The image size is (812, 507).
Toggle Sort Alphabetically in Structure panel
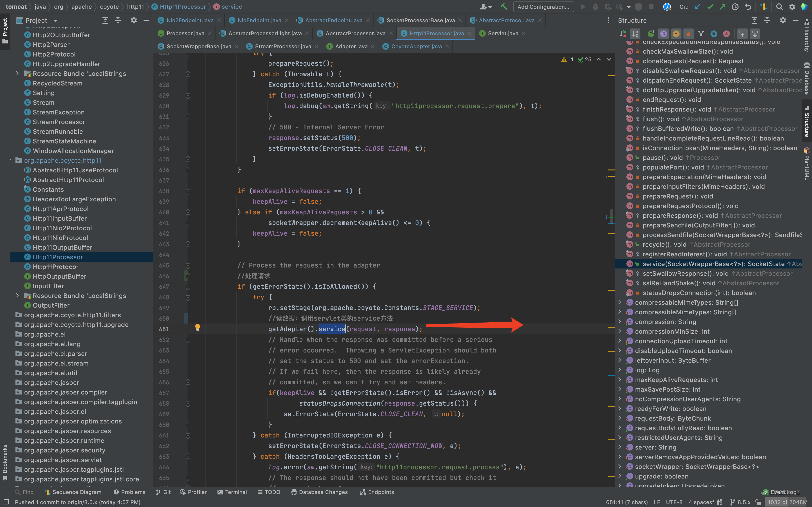coord(635,34)
